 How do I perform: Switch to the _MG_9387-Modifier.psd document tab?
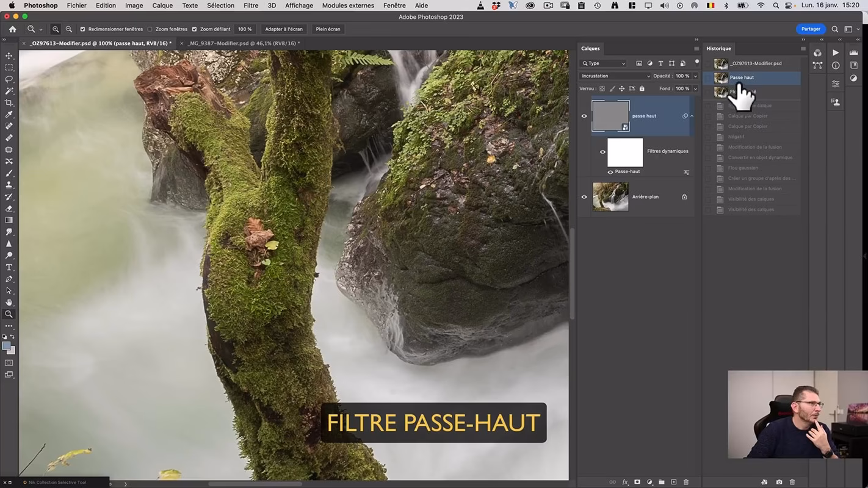(x=244, y=43)
